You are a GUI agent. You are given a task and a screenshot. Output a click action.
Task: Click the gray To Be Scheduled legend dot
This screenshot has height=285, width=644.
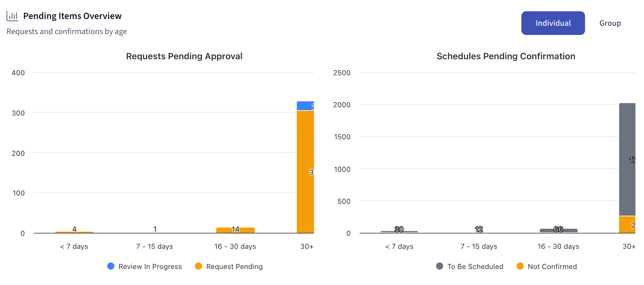(440, 266)
